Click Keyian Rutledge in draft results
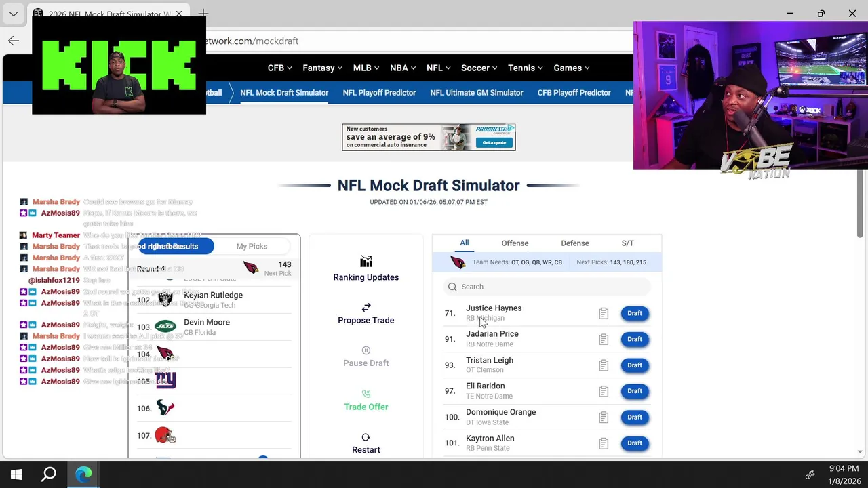This screenshot has height=488, width=868. pos(213,295)
